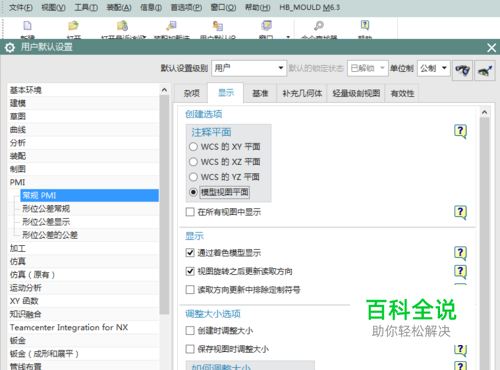
Task: Click the User Defaults toolbar icon
Action: (x=218, y=26)
